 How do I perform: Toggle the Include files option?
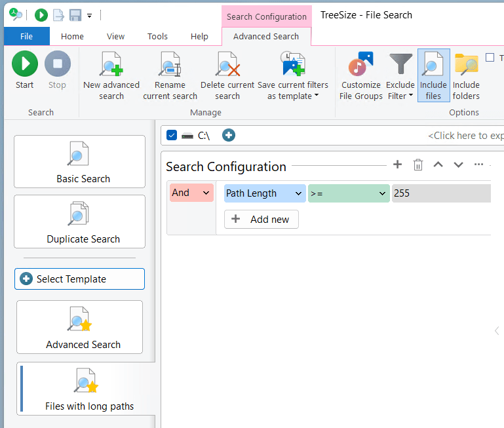tap(433, 75)
